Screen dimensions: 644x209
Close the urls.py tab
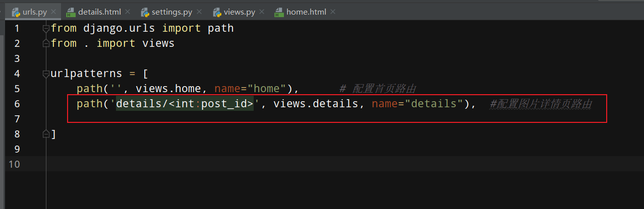click(x=53, y=12)
